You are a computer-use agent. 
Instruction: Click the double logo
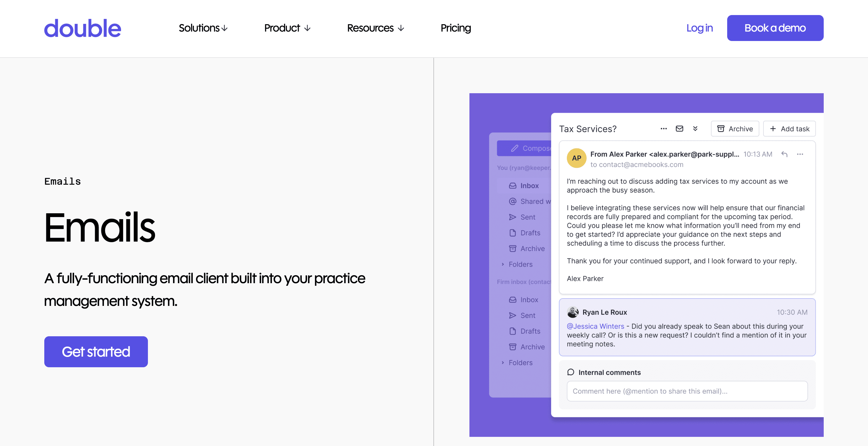tap(83, 28)
